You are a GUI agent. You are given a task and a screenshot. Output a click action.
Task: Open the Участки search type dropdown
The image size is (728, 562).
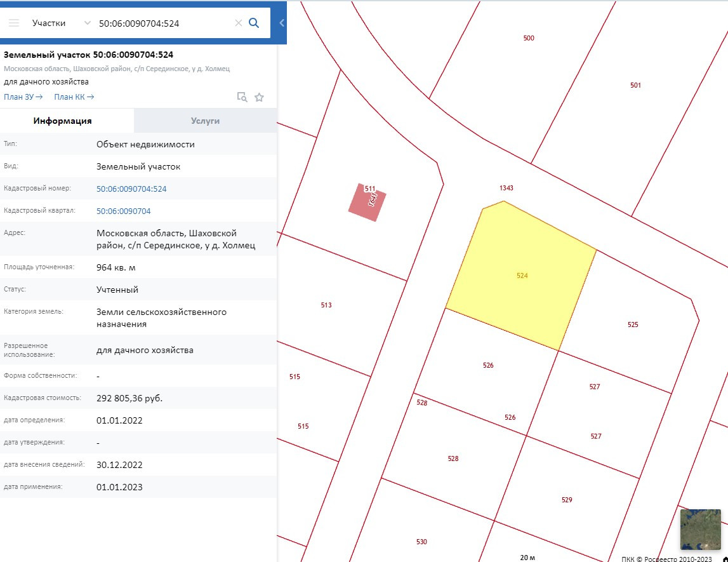[61, 23]
